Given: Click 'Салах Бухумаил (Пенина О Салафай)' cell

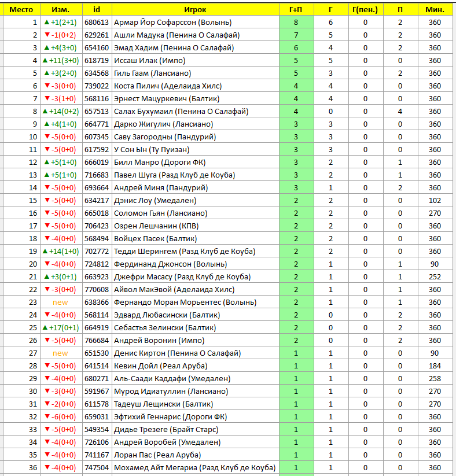Looking at the screenshot, I should [196, 112].
